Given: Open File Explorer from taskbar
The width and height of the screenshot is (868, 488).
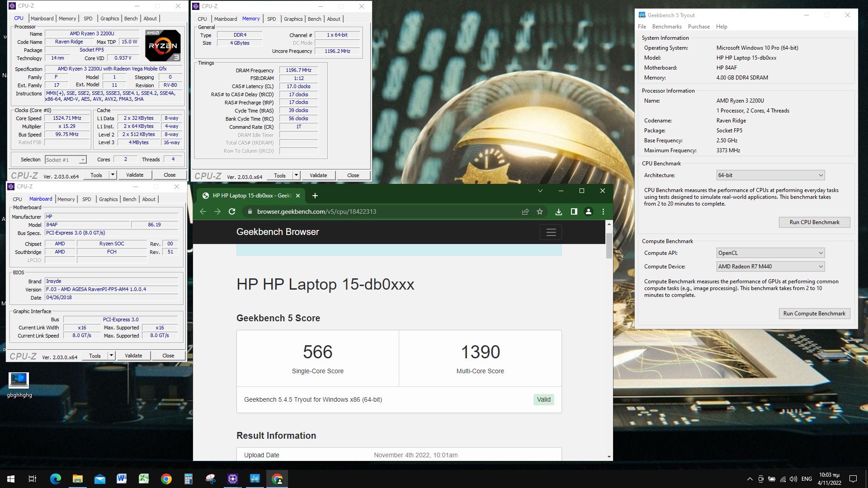Looking at the screenshot, I should pos(77,479).
